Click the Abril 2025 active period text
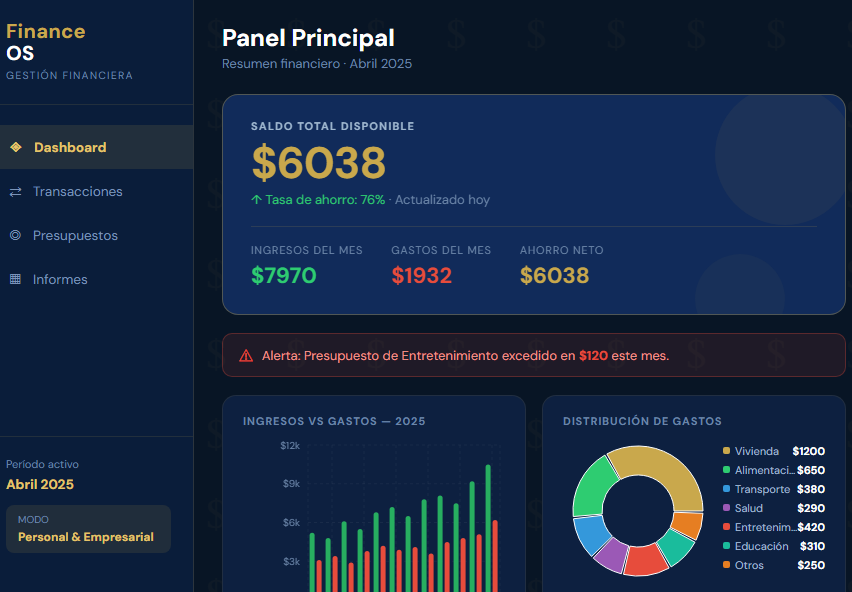 tap(40, 484)
